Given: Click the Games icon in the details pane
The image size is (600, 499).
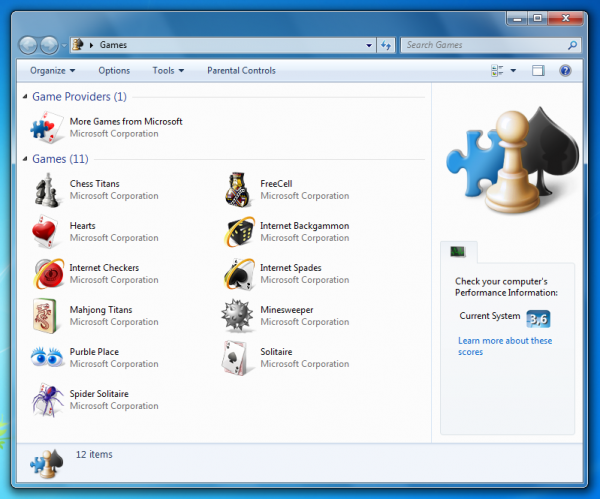Looking at the screenshot, I should [x=47, y=463].
